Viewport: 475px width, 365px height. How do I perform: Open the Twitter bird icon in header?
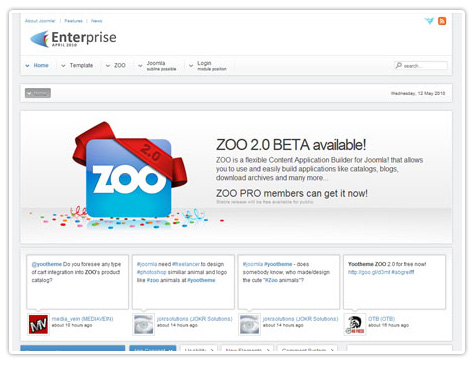pyautogui.click(x=429, y=21)
